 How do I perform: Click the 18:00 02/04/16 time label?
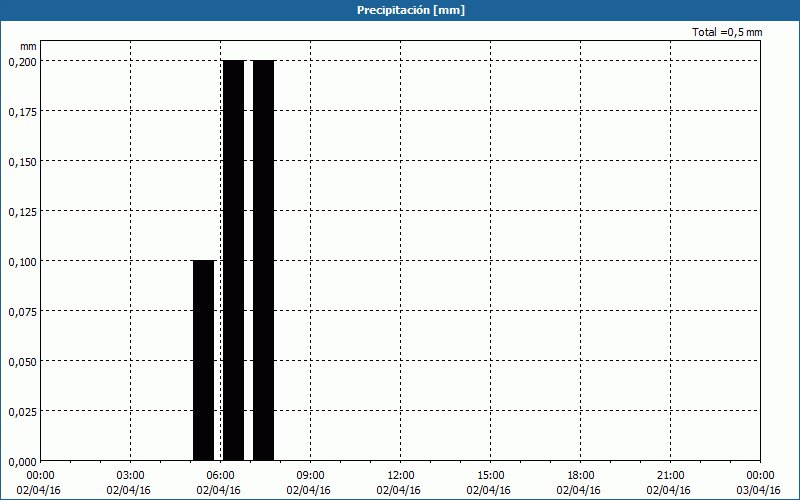tap(579, 483)
